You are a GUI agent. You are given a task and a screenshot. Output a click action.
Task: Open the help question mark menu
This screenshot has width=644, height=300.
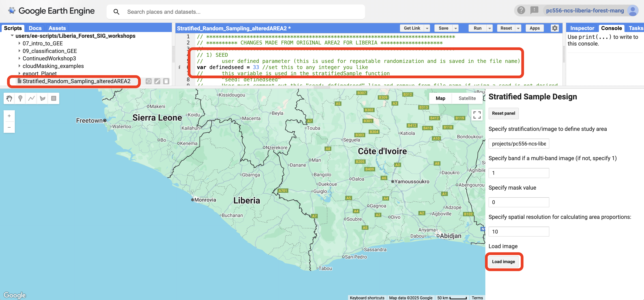(x=521, y=10)
